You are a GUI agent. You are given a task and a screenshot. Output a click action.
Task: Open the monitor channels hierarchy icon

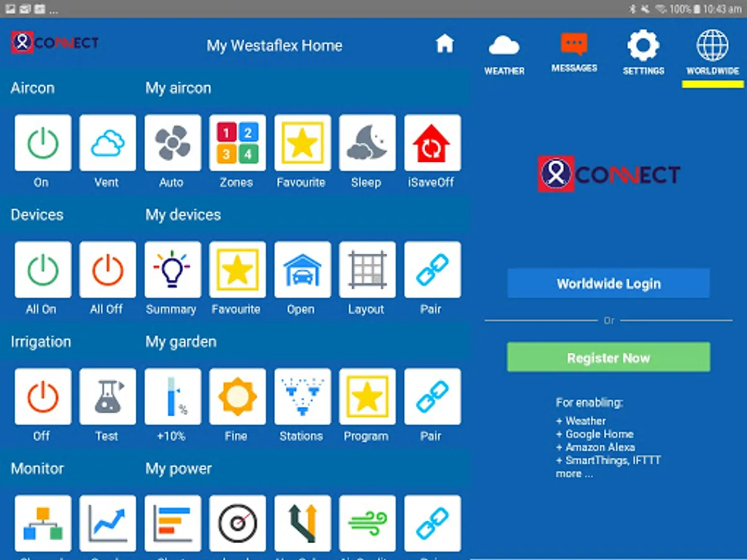(x=43, y=523)
